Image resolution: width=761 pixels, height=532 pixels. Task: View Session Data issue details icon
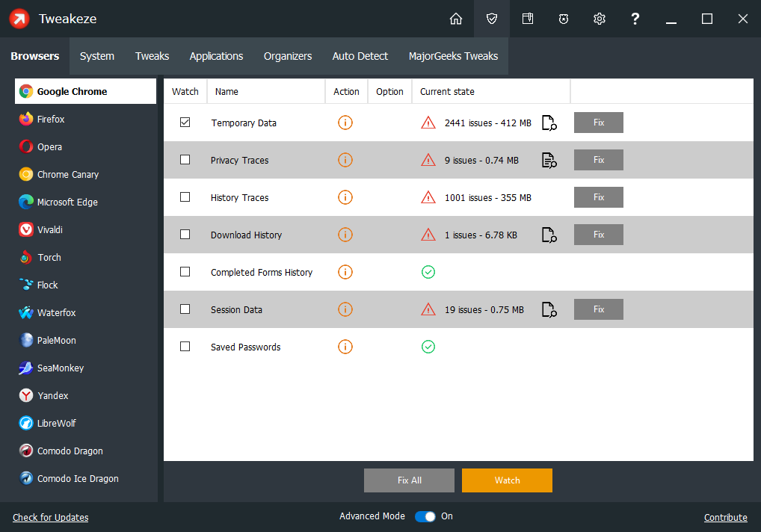tap(549, 309)
